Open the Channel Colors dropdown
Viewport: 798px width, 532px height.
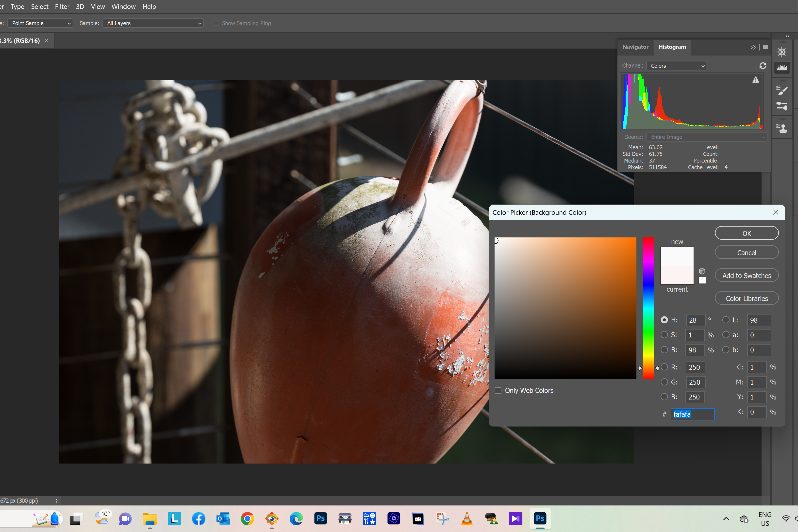[677, 66]
